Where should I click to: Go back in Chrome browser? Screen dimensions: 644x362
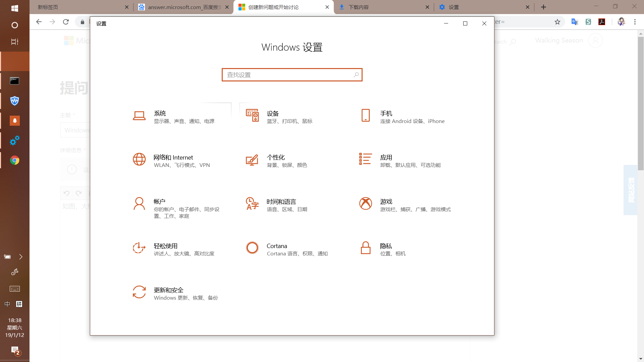39,22
